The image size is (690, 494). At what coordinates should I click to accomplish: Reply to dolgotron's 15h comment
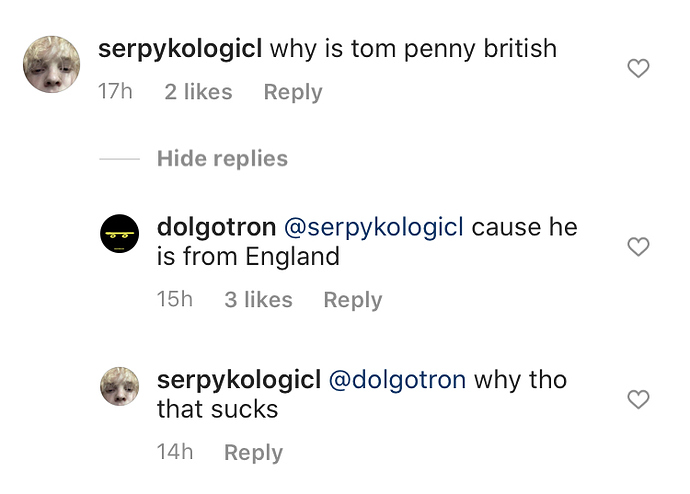click(x=353, y=300)
